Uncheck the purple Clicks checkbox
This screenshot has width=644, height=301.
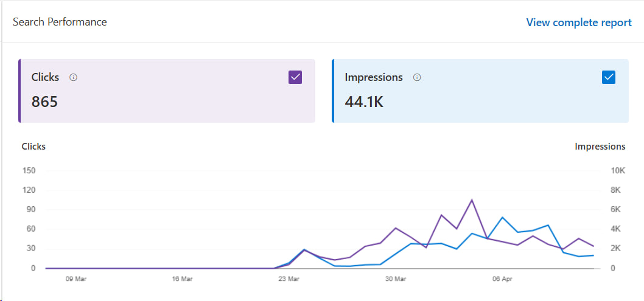click(295, 77)
